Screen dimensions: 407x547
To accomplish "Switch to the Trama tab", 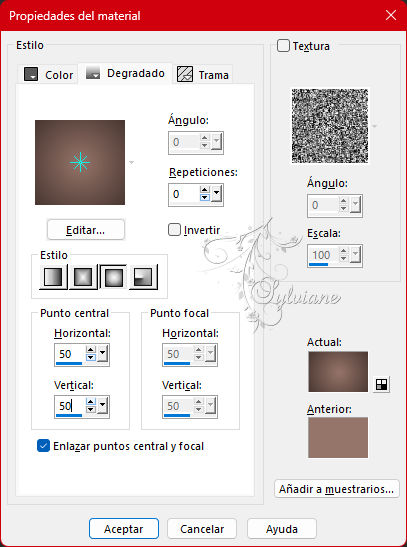I will (x=204, y=74).
